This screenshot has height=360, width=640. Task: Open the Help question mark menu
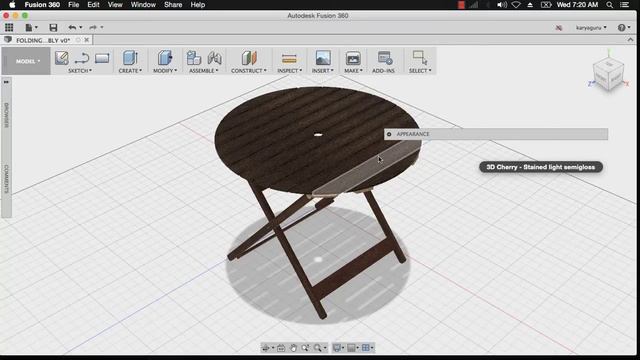(621, 27)
